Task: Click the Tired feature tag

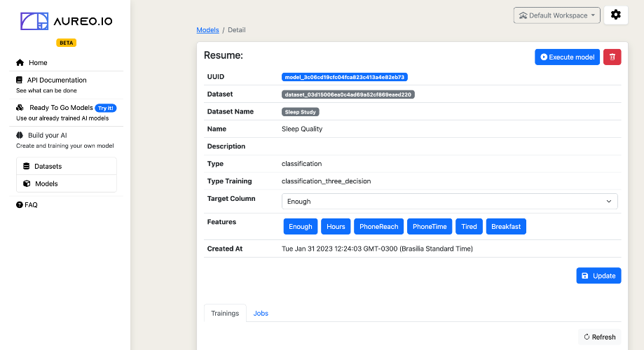Action: point(469,227)
